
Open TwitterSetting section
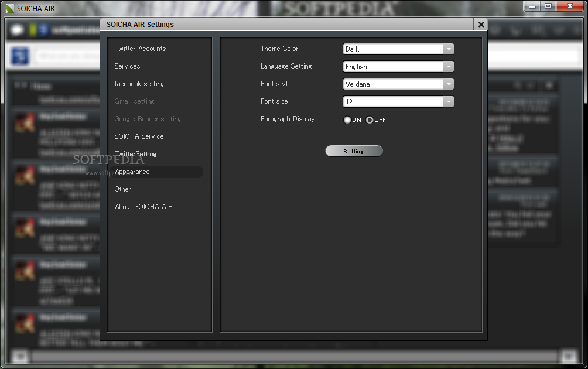[135, 154]
